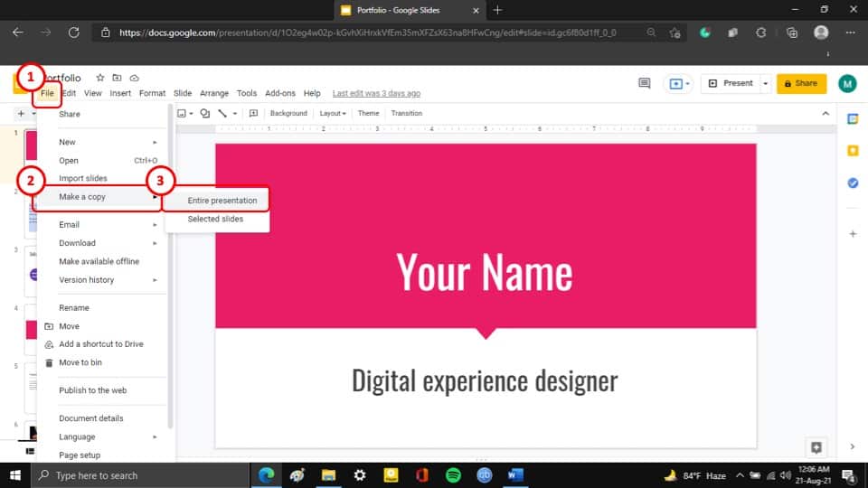Choose Selected slides from submenu
Viewport: 868px width, 488px height.
pyautogui.click(x=217, y=219)
